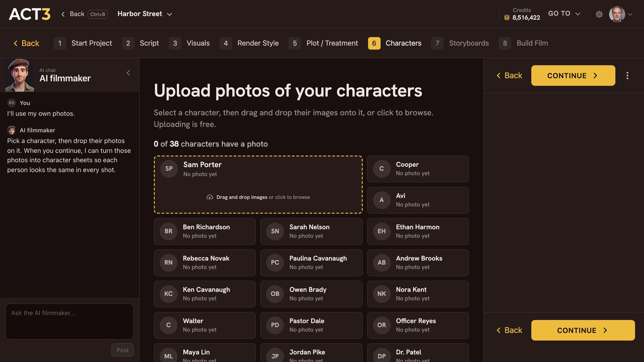Select the Ken Cavanaugh character card

point(205,294)
